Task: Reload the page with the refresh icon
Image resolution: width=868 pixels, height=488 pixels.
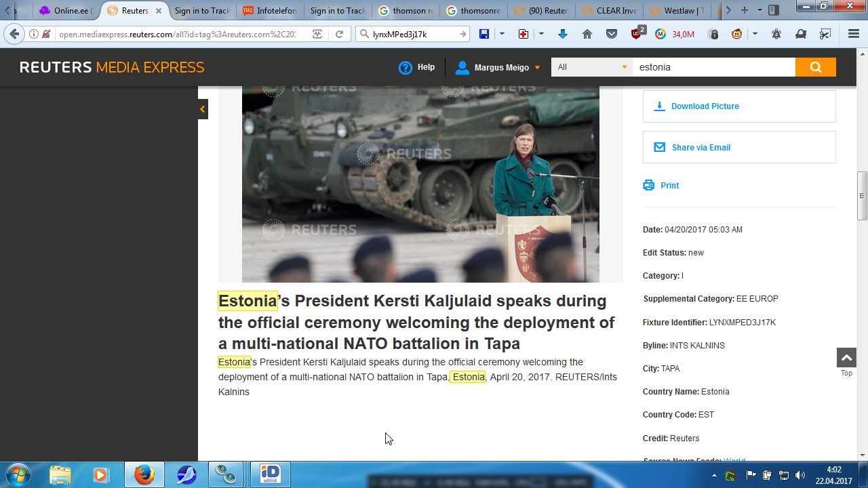Action: 340,34
